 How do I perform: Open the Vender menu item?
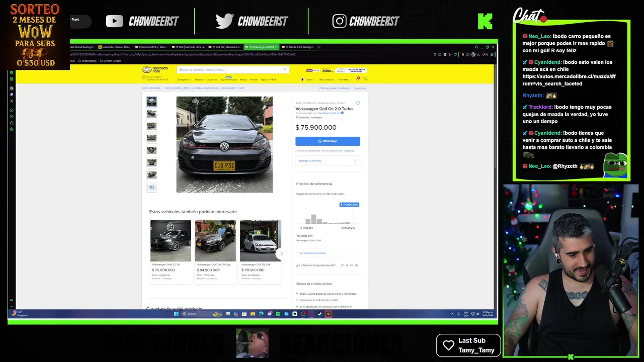pyautogui.click(x=254, y=79)
